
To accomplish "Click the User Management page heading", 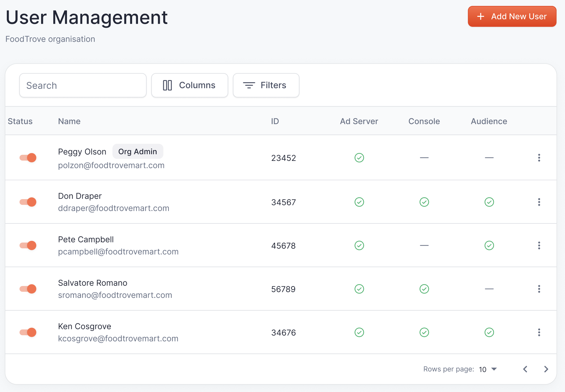I will pyautogui.click(x=87, y=17).
